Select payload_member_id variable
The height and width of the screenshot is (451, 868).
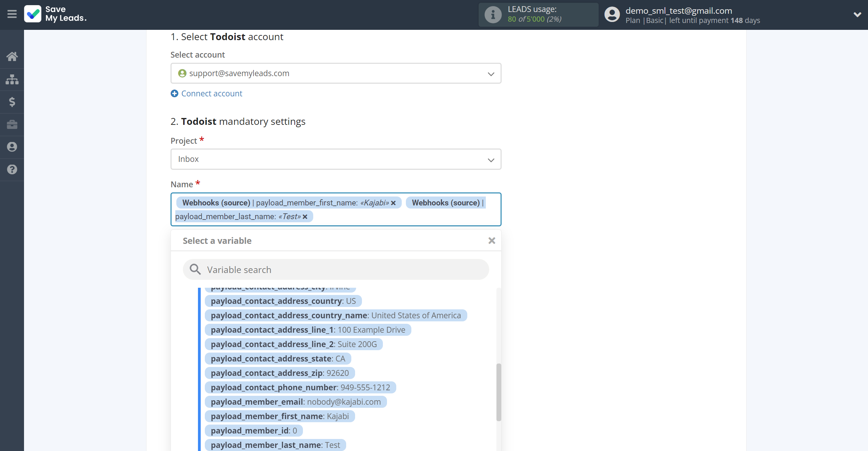(x=254, y=431)
